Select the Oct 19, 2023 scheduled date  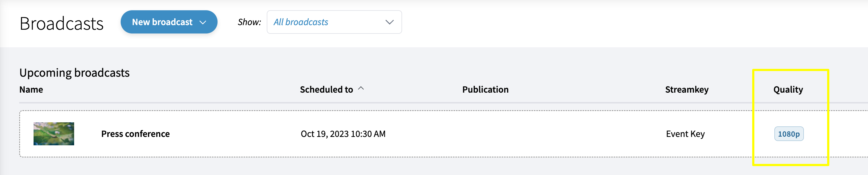343,134
